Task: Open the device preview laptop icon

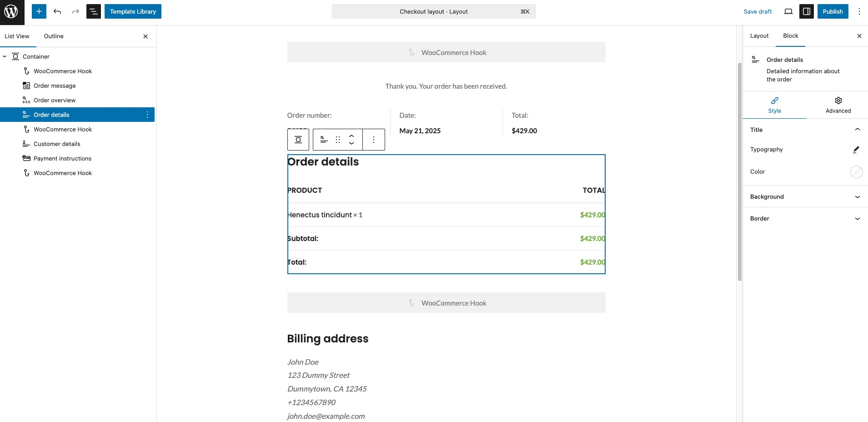Action: pyautogui.click(x=788, y=12)
